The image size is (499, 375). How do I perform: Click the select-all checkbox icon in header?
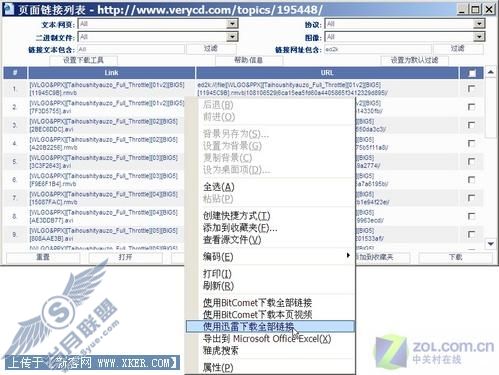[x=472, y=73]
